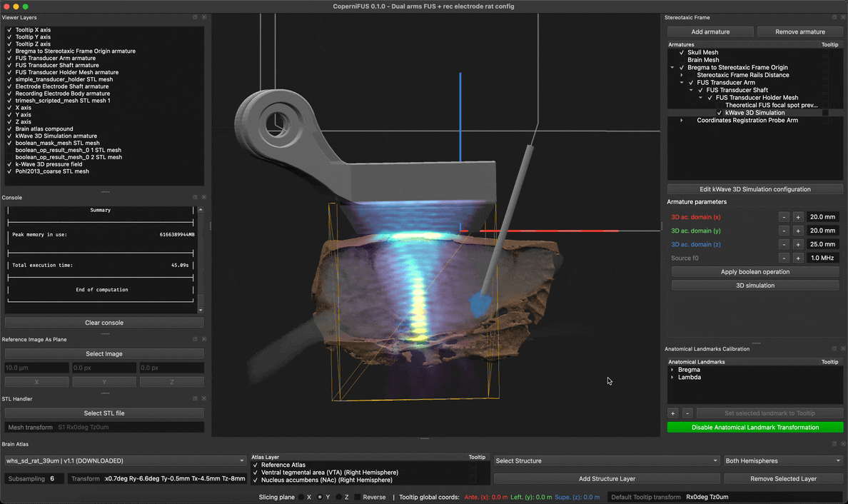The height and width of the screenshot is (504, 848).
Task: Toggle the k-Wave 3D pressure field layer
Action: [9, 164]
